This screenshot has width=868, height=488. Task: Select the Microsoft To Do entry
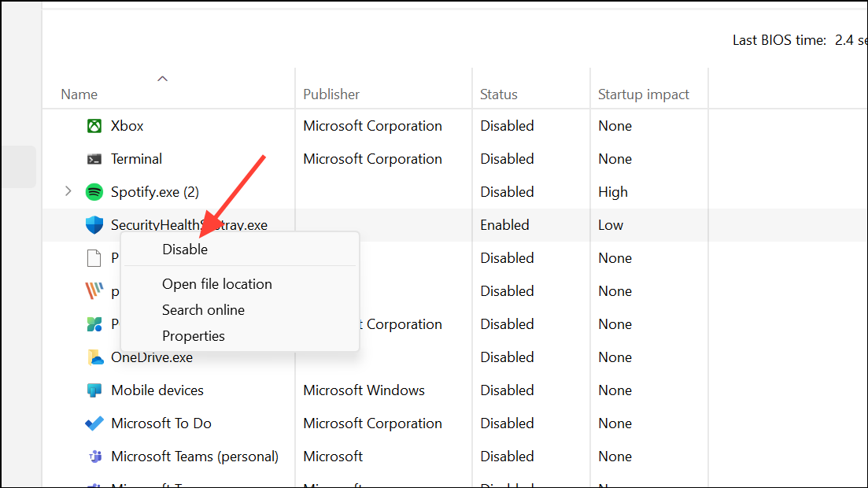[x=161, y=423]
